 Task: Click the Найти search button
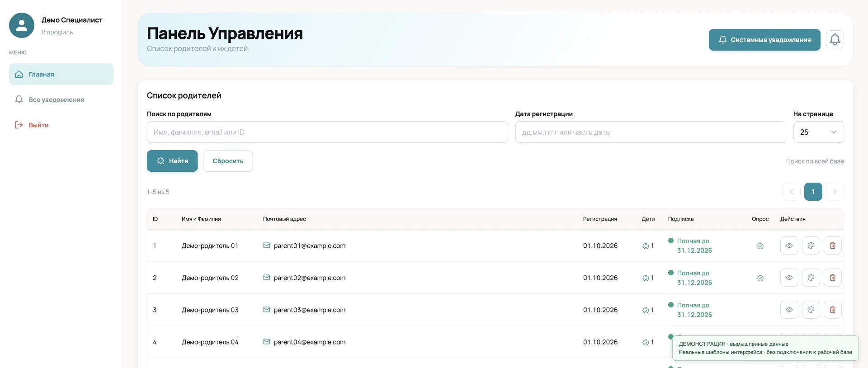(x=172, y=161)
